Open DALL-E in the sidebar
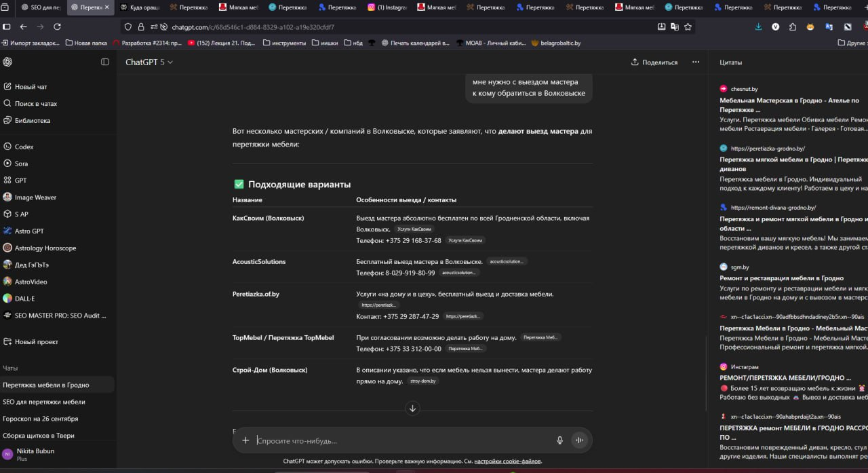Viewport: 868px width, 473px height. [x=24, y=299]
